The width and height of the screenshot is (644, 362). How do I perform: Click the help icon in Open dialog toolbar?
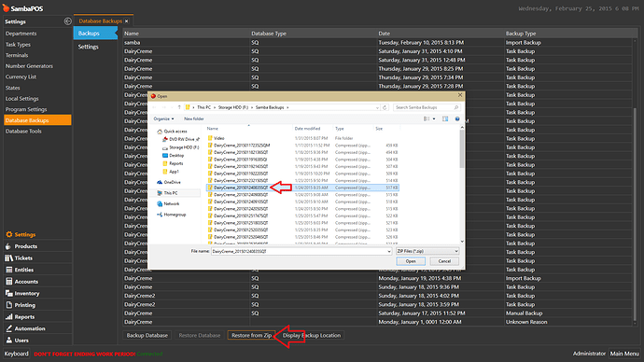pyautogui.click(x=457, y=119)
